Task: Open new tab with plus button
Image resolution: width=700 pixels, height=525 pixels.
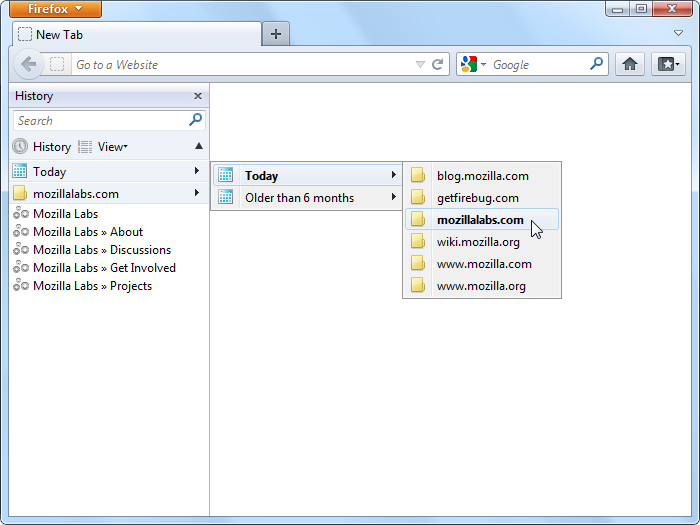Action: 276,34
